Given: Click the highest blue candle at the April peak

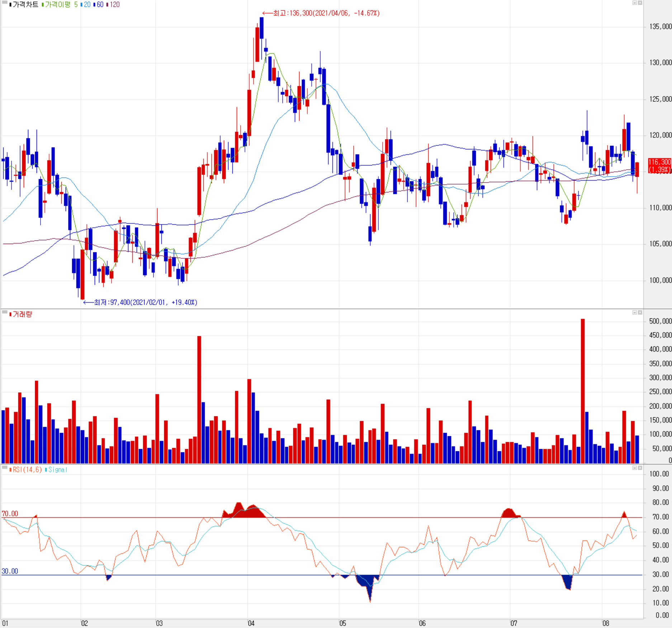Looking at the screenshot, I should 262,28.
